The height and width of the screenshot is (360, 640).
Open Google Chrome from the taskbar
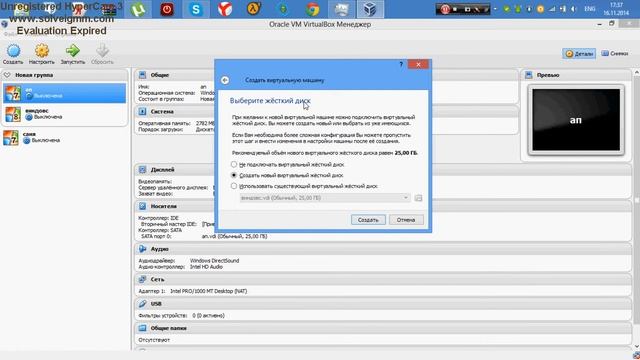pos(312,9)
